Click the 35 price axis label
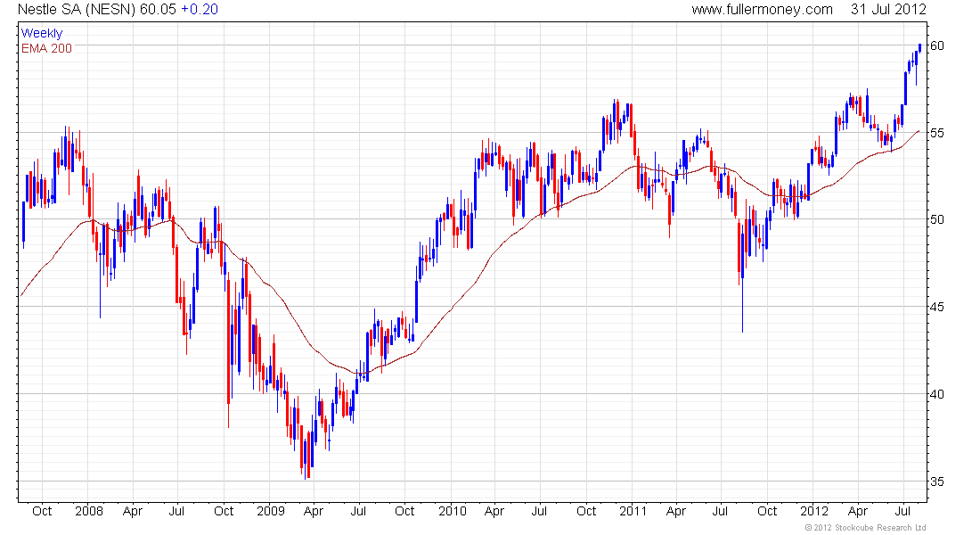 click(x=937, y=481)
